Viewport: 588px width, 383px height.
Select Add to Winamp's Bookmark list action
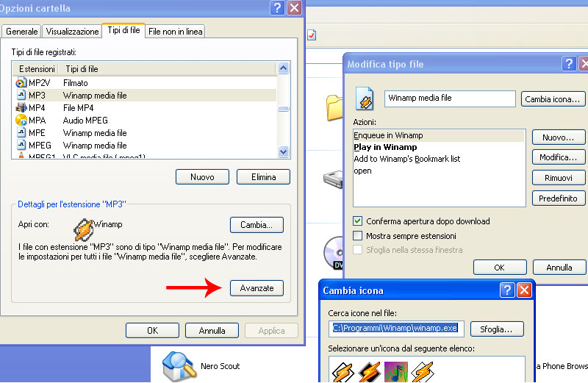439,159
